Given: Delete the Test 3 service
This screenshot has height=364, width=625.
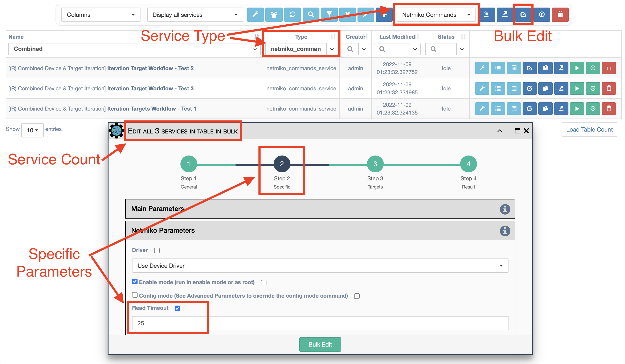Looking at the screenshot, I should 609,88.
